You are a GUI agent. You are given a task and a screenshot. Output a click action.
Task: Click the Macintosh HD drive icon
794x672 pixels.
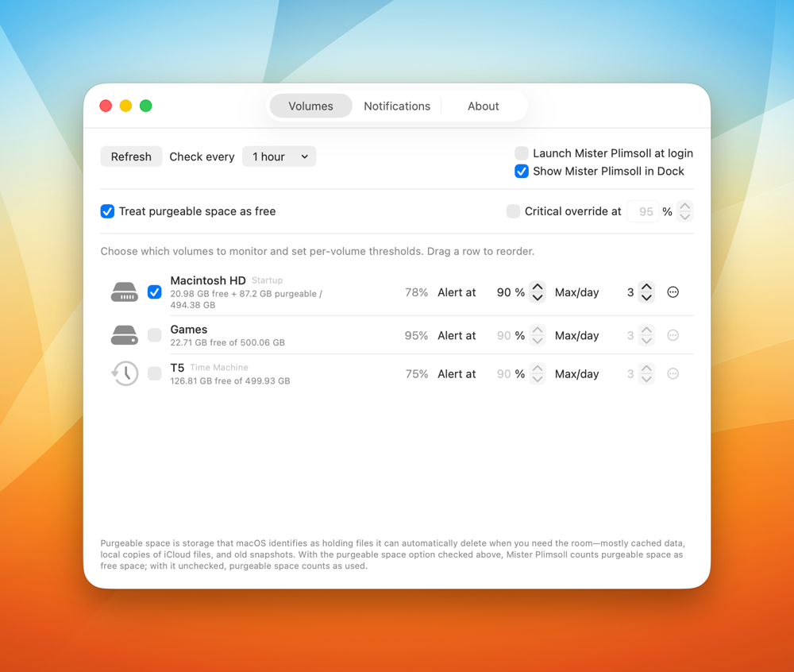click(x=125, y=292)
